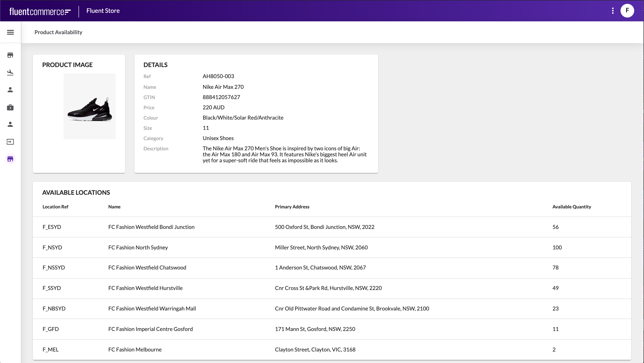This screenshot has height=363, width=644.
Task: Open the briefcase with arrow sidebar icon
Action: click(10, 107)
